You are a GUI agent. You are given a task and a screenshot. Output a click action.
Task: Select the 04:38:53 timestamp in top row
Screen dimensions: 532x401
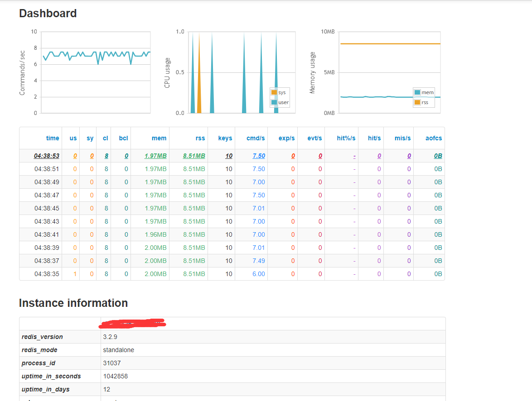pyautogui.click(x=47, y=156)
